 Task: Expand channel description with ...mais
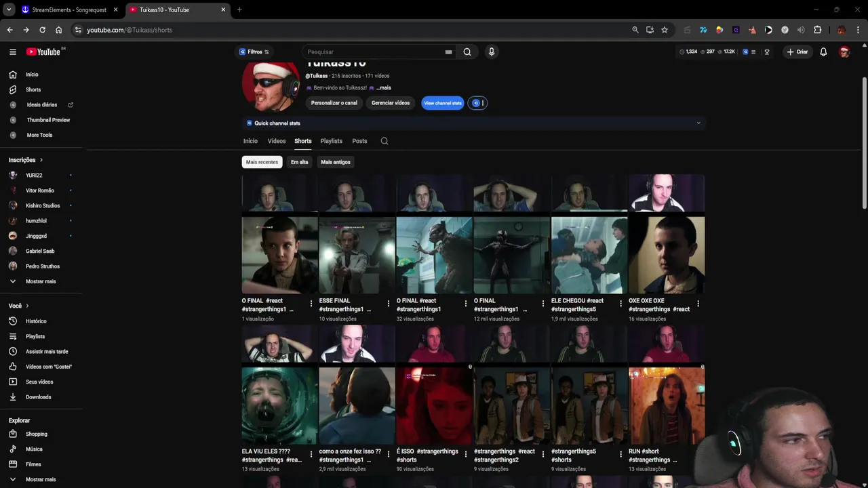click(384, 87)
